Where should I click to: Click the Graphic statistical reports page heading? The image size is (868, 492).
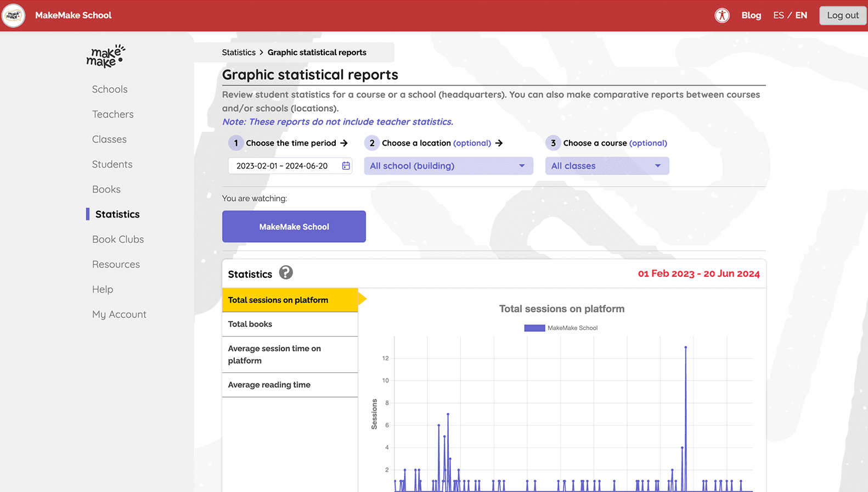click(x=310, y=75)
